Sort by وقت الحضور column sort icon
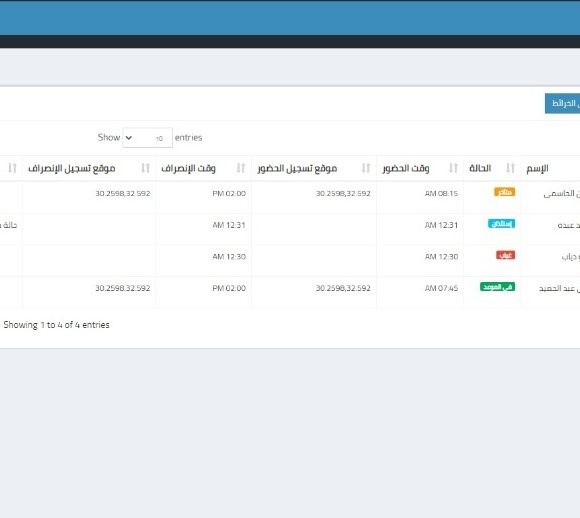 click(x=453, y=168)
